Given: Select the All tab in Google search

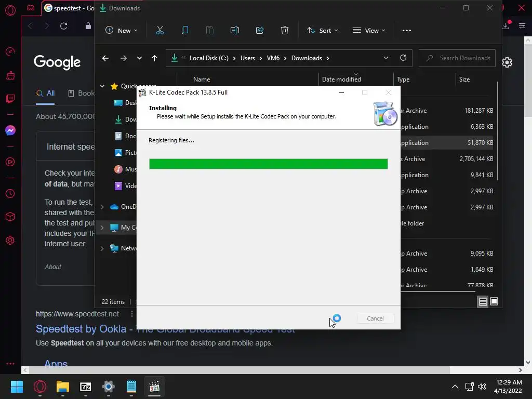Looking at the screenshot, I should [x=46, y=94].
